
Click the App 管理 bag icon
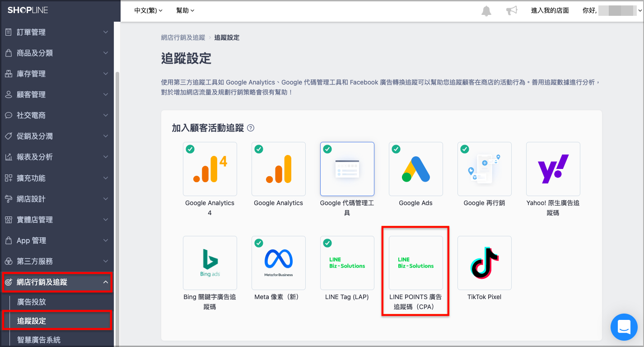[x=8, y=240]
